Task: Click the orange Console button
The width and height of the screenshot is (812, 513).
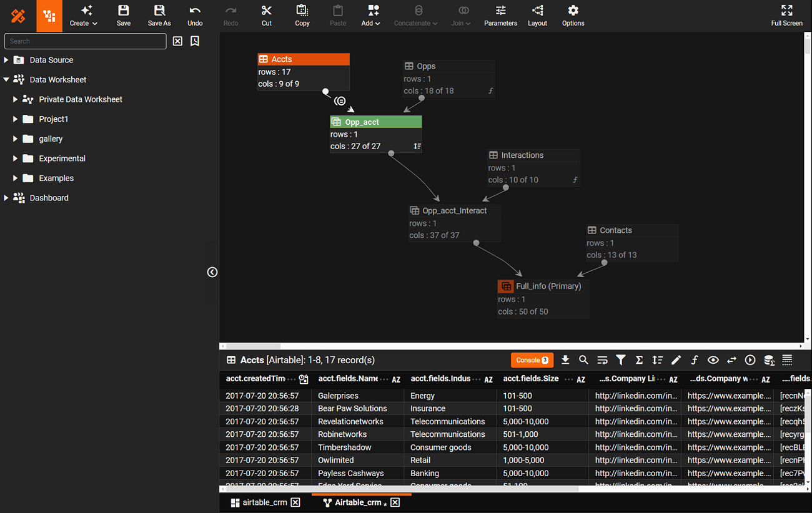Action: pos(532,360)
